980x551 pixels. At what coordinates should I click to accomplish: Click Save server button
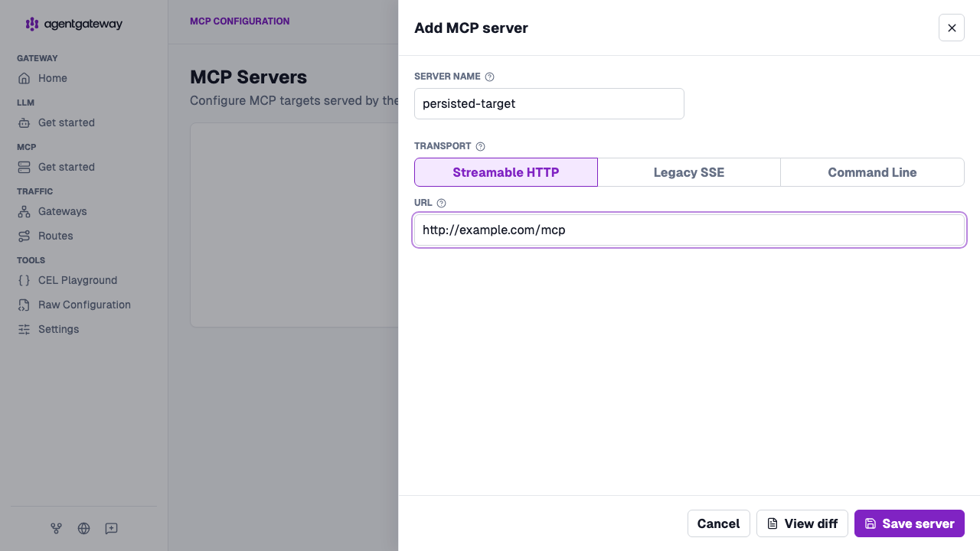point(910,523)
